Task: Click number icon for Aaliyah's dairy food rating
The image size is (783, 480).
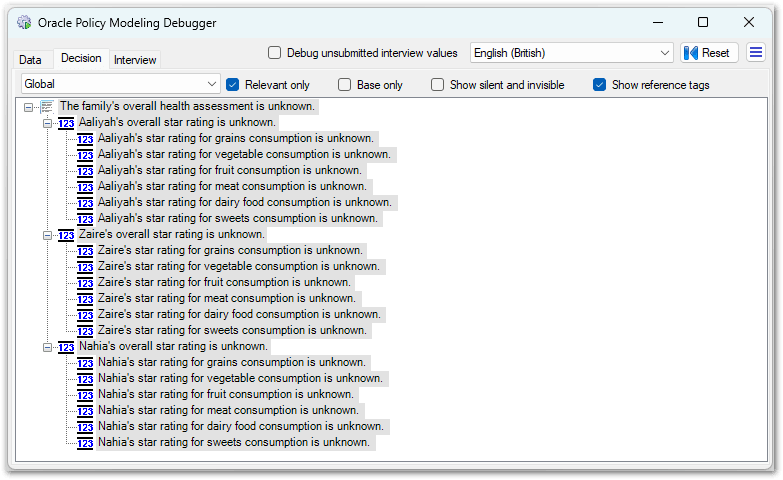Action: pyautogui.click(x=85, y=203)
